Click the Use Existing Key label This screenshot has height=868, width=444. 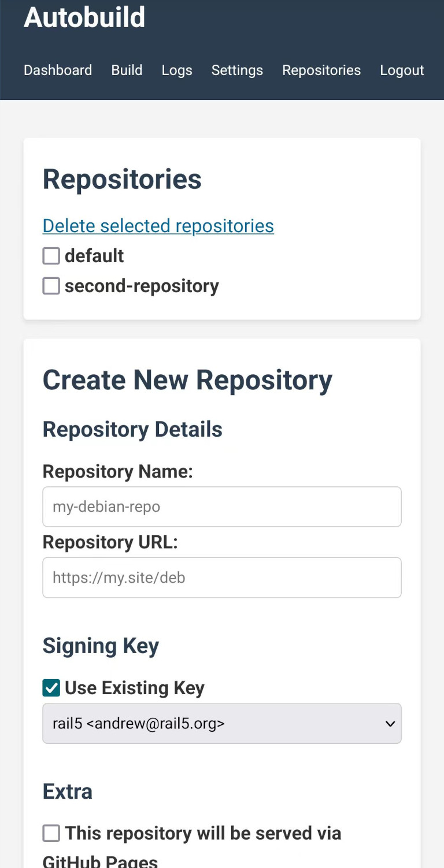pyautogui.click(x=134, y=688)
